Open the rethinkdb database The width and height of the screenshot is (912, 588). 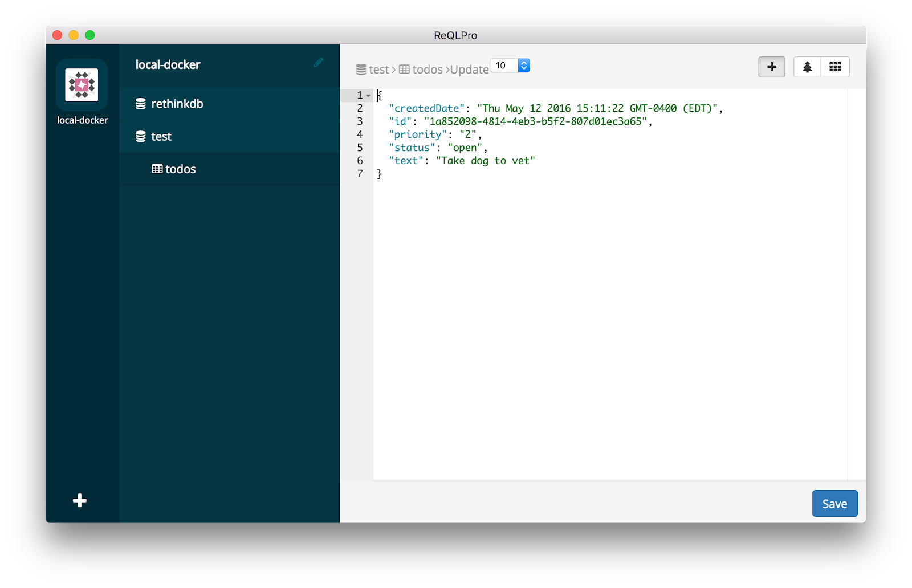tap(230, 104)
